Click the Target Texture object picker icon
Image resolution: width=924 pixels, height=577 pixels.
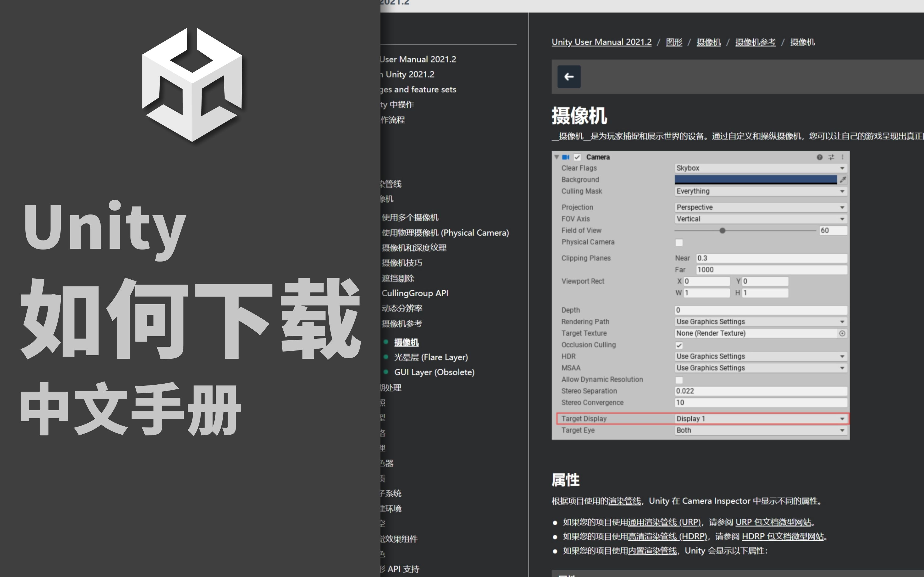point(842,334)
